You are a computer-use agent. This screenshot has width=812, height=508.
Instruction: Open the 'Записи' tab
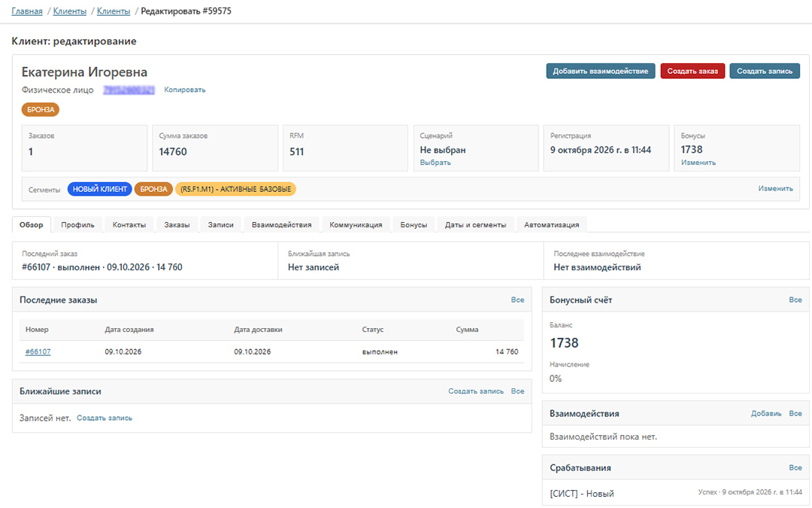tap(220, 224)
